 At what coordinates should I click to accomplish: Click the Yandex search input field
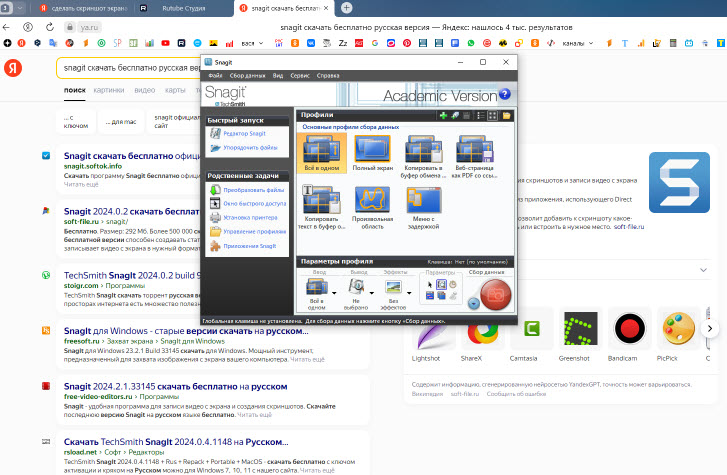pos(130,68)
